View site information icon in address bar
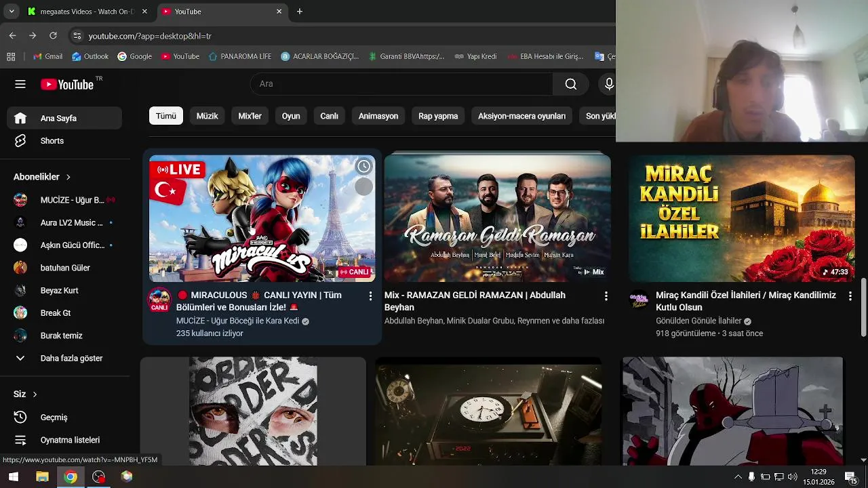 click(x=77, y=36)
